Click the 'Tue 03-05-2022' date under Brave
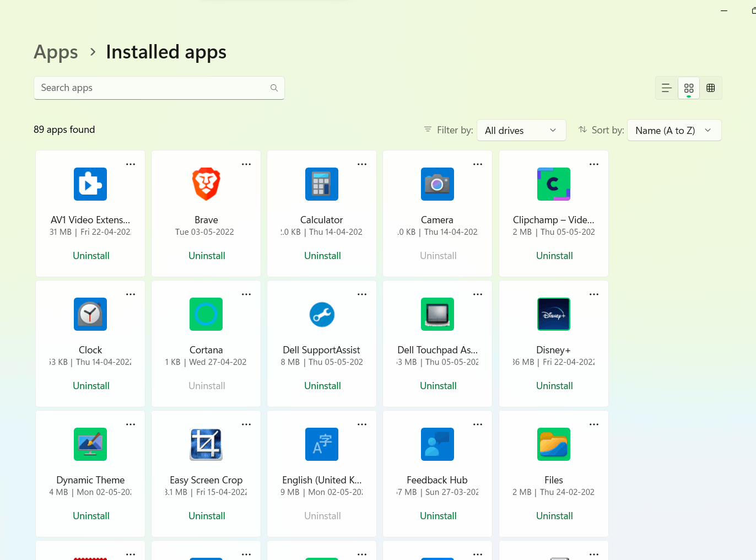Screen dimensions: 756x560 [x=204, y=232]
